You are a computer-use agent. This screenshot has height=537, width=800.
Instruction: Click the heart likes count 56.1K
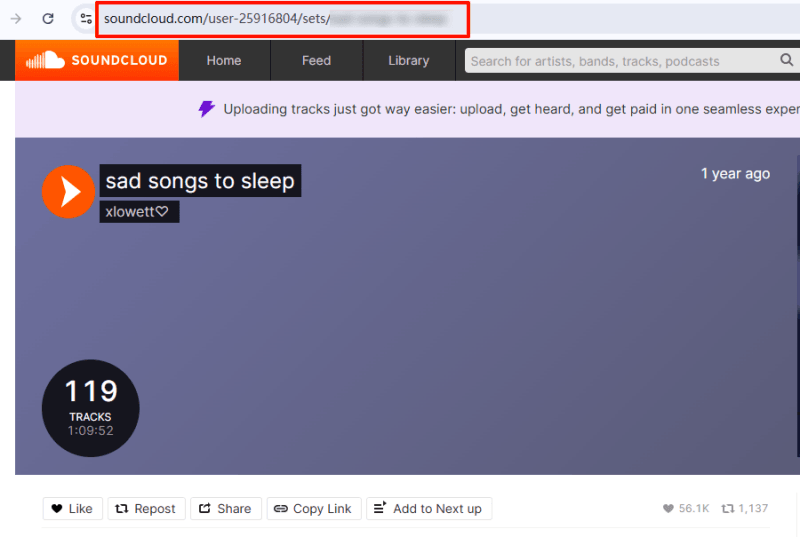pyautogui.click(x=685, y=509)
